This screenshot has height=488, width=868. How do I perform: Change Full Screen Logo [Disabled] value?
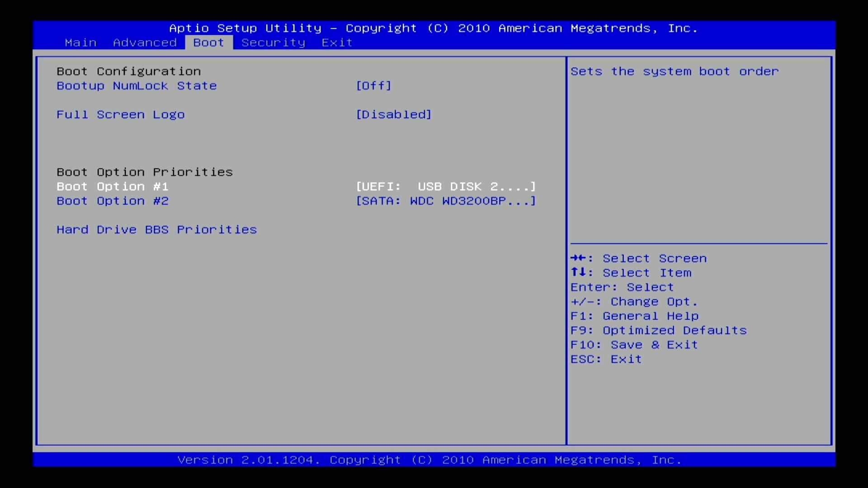point(394,115)
